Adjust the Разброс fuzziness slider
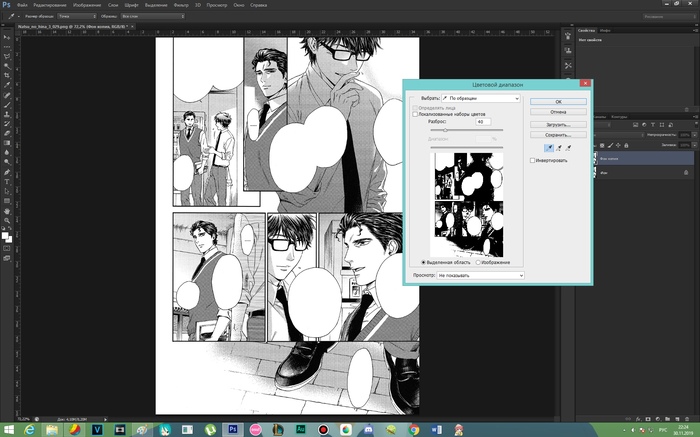This screenshot has width=700, height=437. click(x=445, y=130)
